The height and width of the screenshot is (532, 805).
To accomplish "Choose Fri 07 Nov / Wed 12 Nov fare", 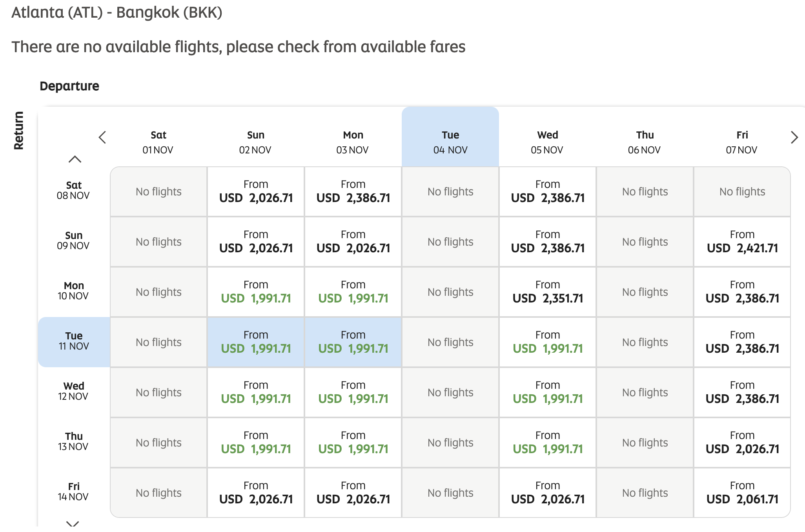I will 742,392.
